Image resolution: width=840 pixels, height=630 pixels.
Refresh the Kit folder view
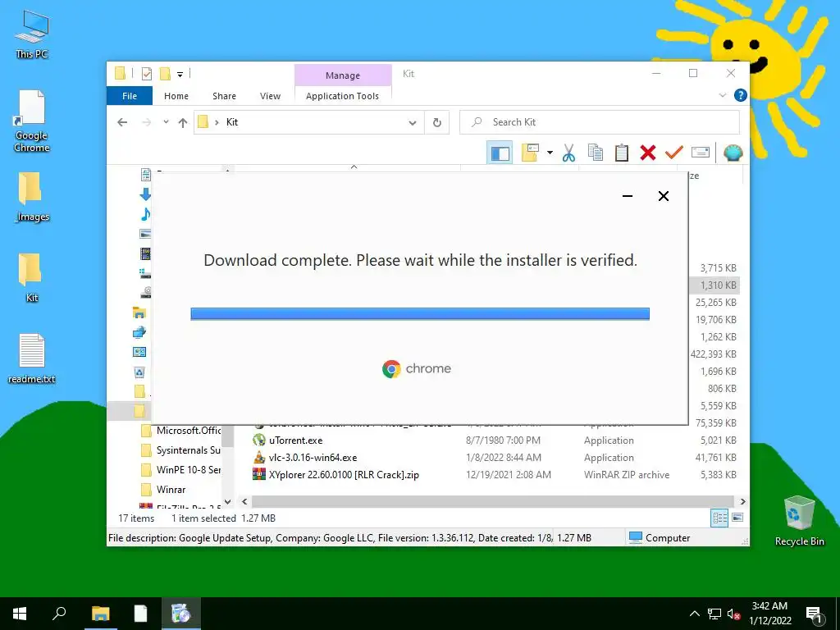437,123
